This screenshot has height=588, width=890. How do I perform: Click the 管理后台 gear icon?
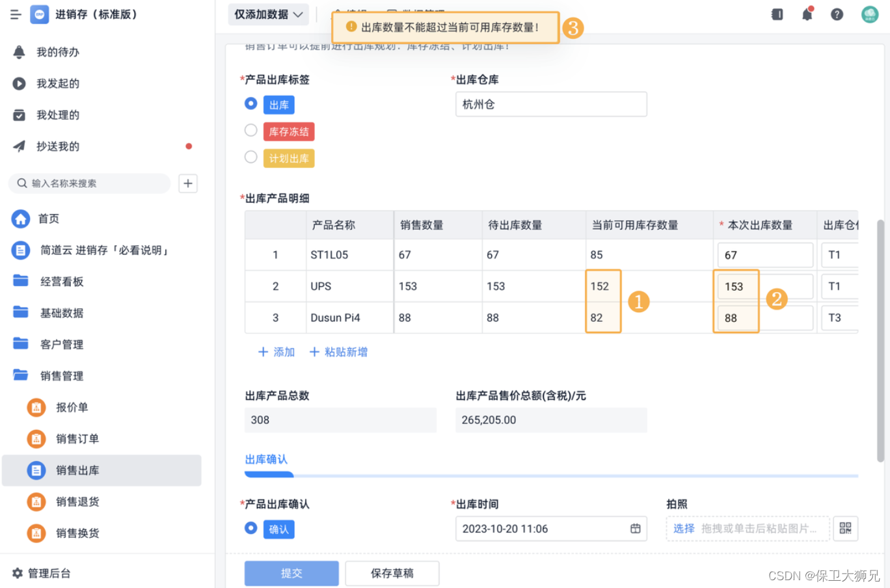[x=18, y=573]
